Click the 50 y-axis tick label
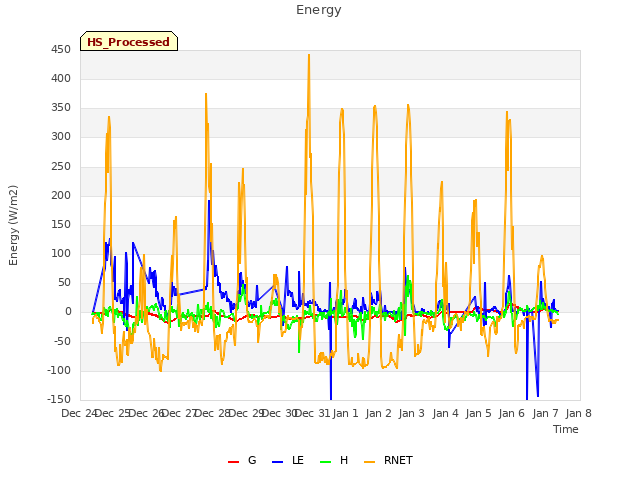640x480 pixels. (x=64, y=282)
